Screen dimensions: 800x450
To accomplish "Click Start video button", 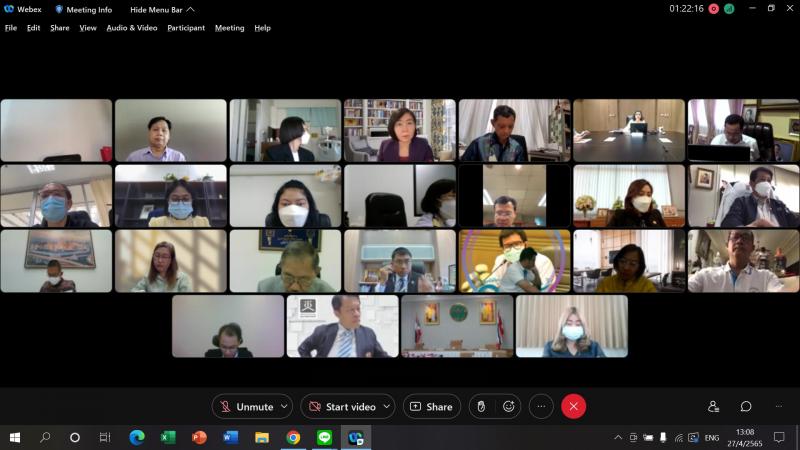I will coord(343,407).
